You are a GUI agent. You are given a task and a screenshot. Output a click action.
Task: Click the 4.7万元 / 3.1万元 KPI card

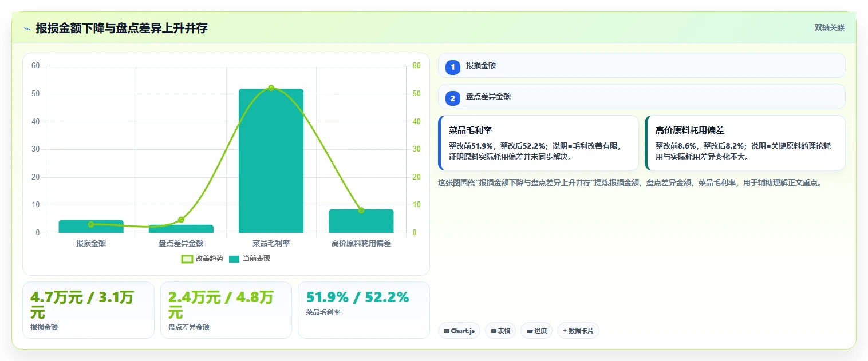[88, 310]
